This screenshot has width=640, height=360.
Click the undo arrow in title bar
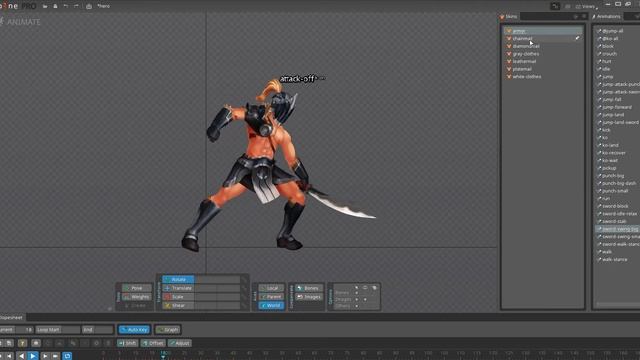[x=66, y=6]
